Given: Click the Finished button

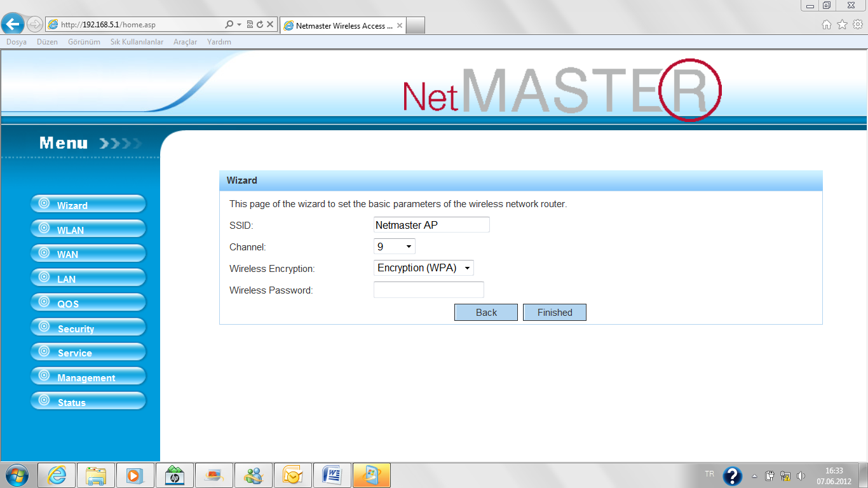Looking at the screenshot, I should click(x=555, y=312).
